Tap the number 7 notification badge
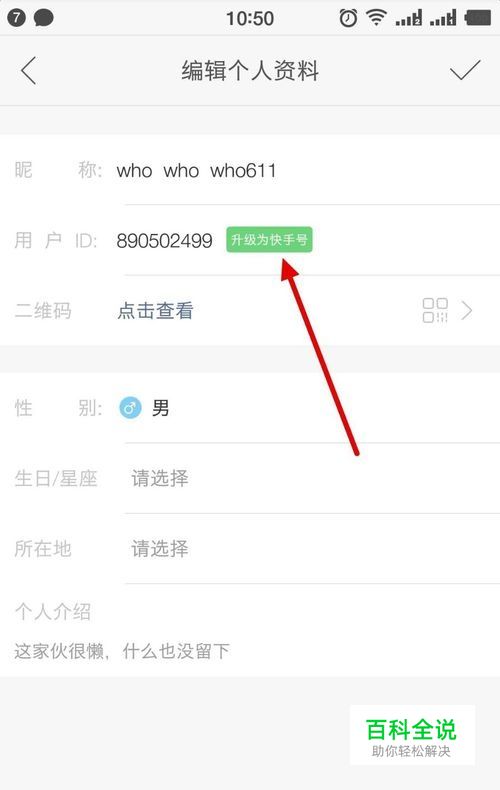This screenshot has height=790, width=500. click(x=16, y=19)
